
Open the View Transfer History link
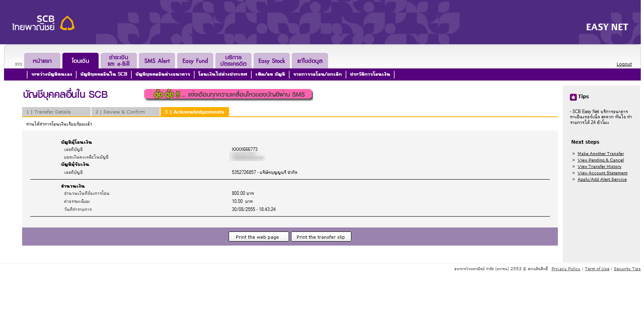599,167
